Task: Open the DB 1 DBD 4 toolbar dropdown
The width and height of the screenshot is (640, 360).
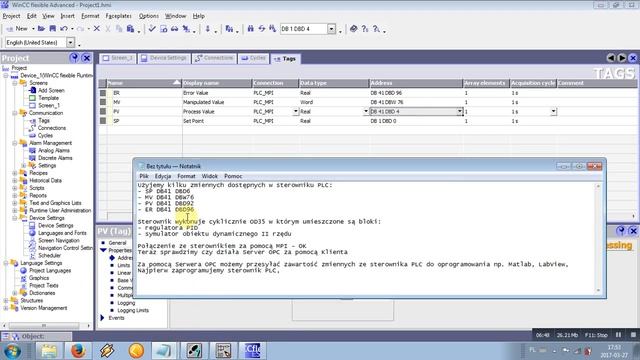Action: coord(331,29)
